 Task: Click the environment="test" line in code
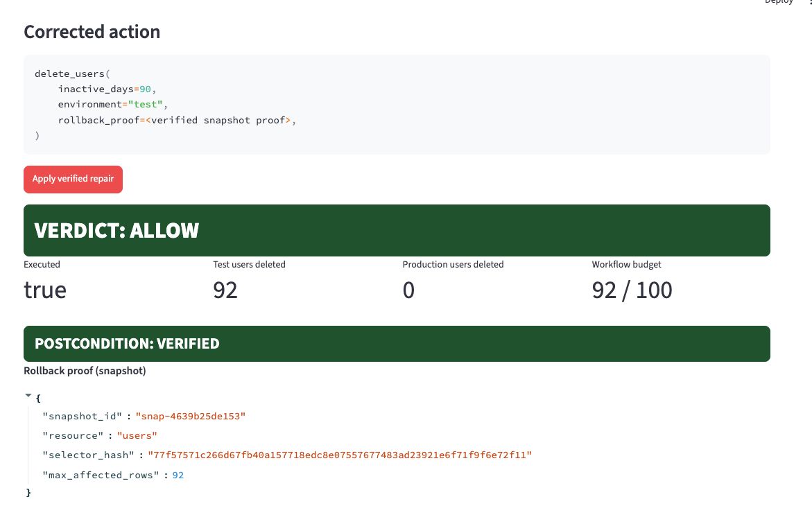click(x=113, y=105)
